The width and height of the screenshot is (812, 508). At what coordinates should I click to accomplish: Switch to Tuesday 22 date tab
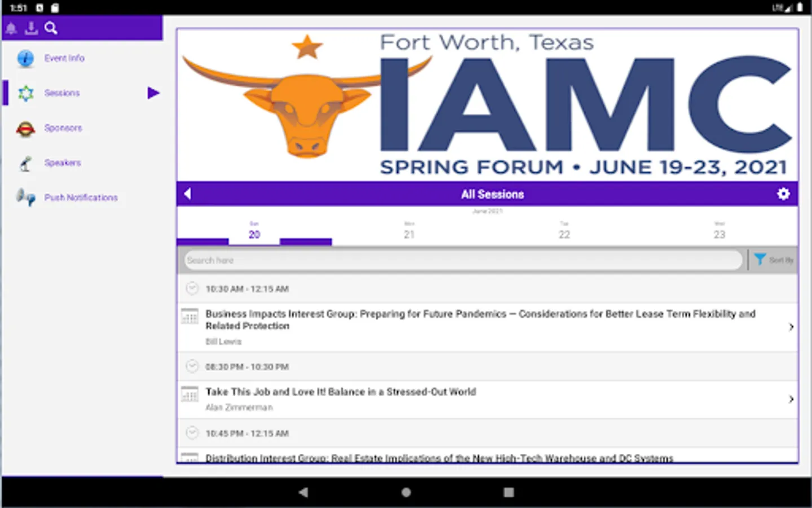(x=564, y=230)
